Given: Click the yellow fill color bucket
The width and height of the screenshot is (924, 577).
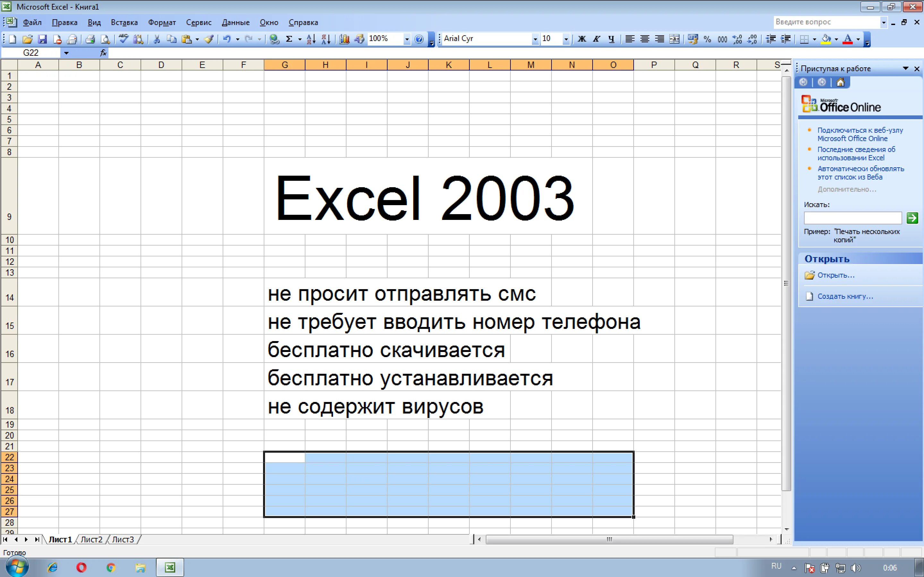Looking at the screenshot, I should [x=826, y=39].
